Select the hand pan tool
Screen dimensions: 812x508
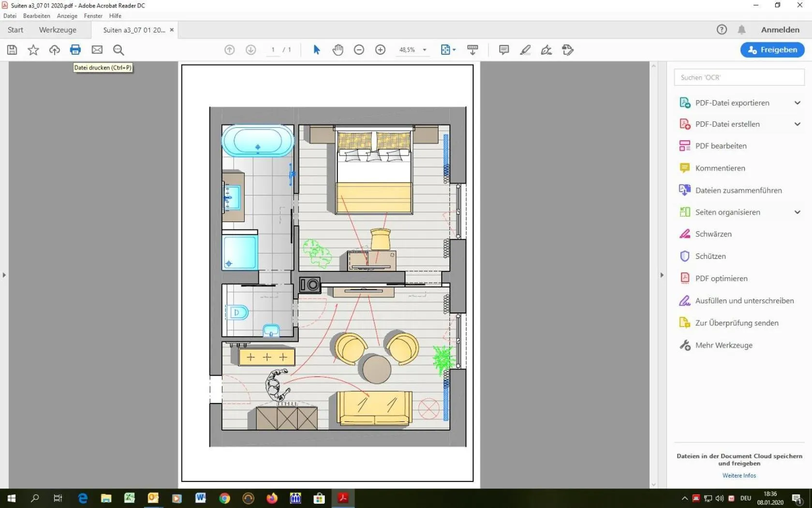(338, 50)
